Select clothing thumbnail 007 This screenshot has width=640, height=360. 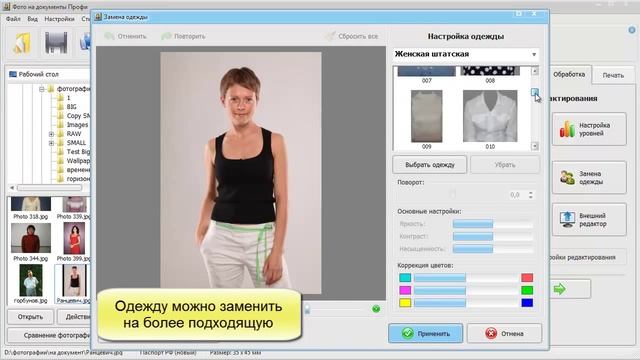click(x=427, y=71)
